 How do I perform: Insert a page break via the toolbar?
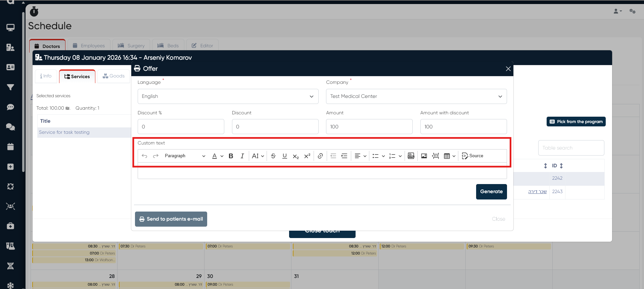tap(435, 156)
